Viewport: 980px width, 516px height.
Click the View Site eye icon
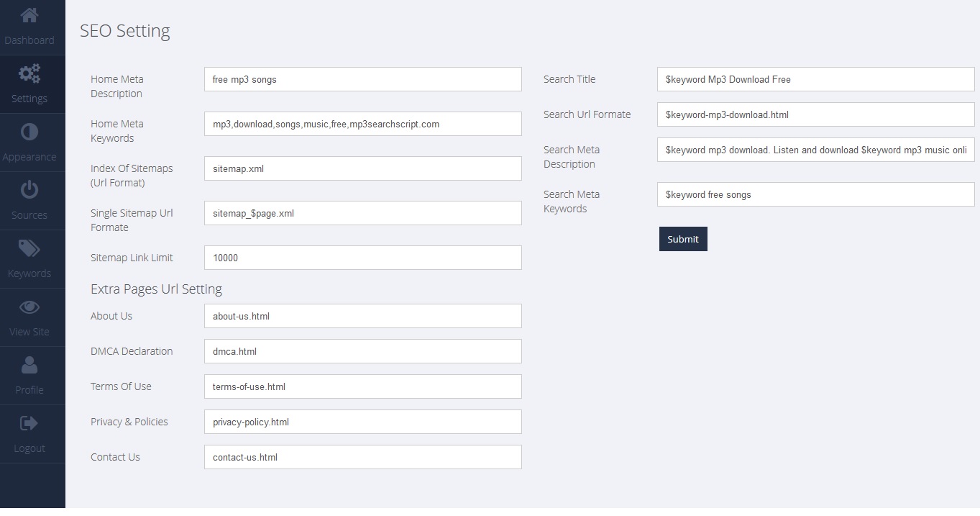coord(29,307)
